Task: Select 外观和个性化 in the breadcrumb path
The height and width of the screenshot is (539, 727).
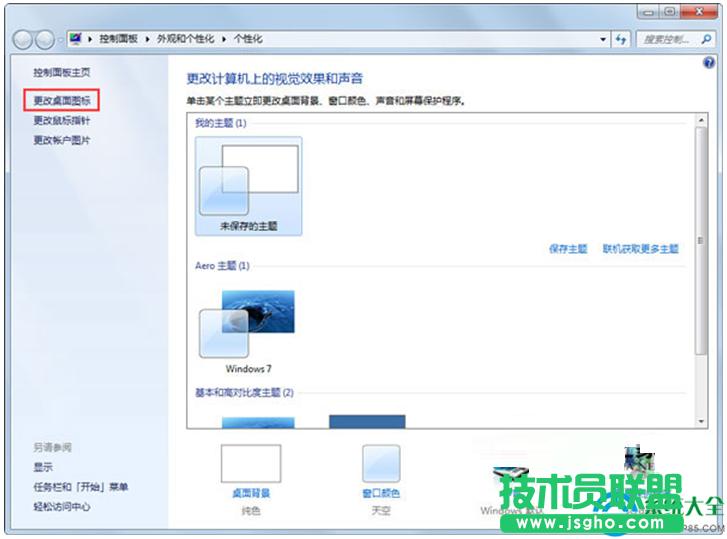Action: click(185, 39)
